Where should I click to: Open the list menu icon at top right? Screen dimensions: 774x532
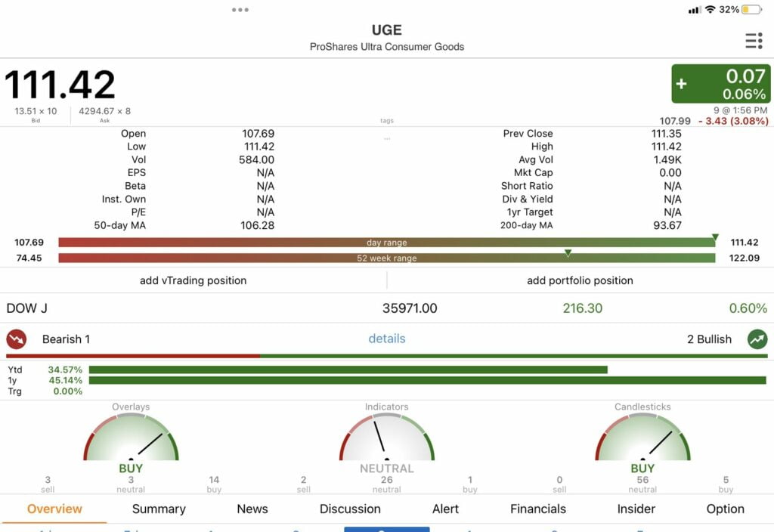coord(753,41)
